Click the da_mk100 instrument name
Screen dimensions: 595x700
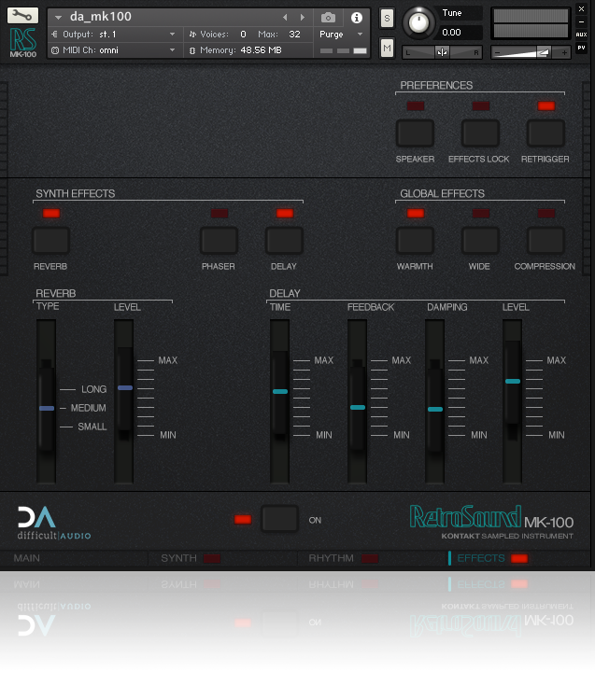point(101,17)
